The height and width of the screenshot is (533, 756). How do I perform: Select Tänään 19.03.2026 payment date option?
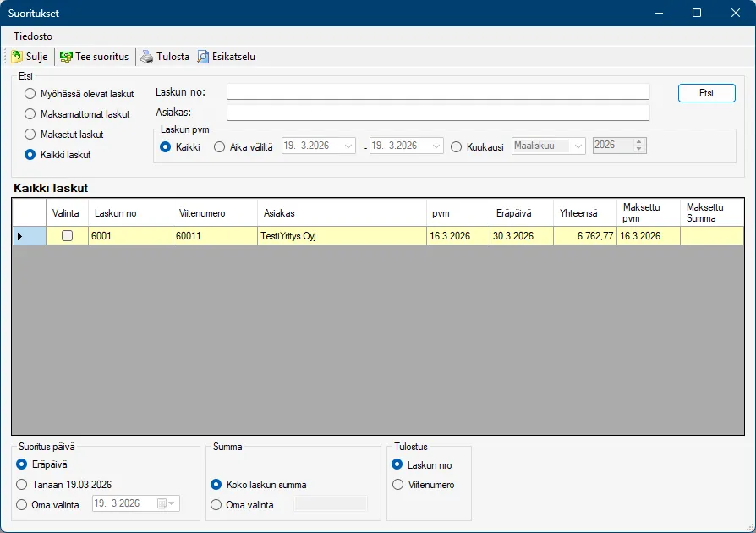coord(22,485)
